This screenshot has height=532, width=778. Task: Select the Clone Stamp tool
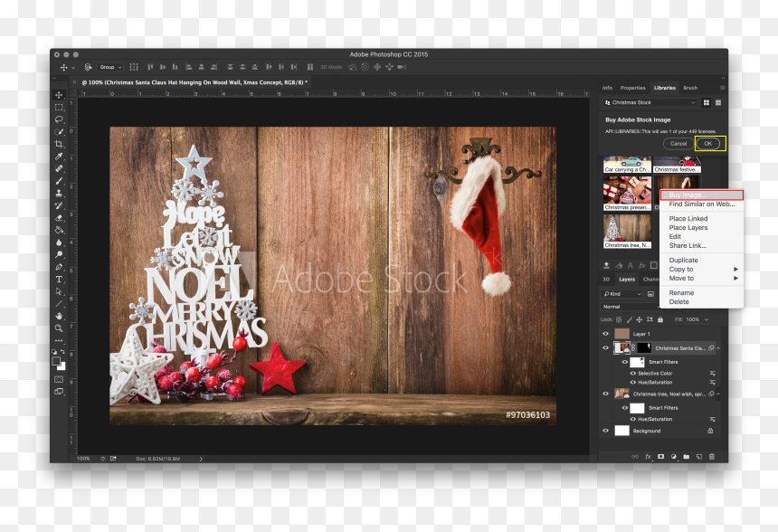pyautogui.click(x=59, y=193)
